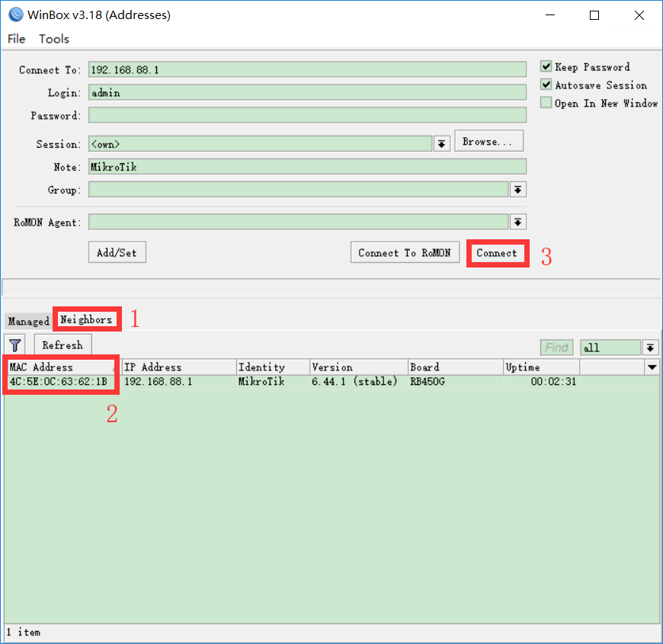This screenshot has width=663, height=644.
Task: Click the Connect button
Action: coord(497,253)
